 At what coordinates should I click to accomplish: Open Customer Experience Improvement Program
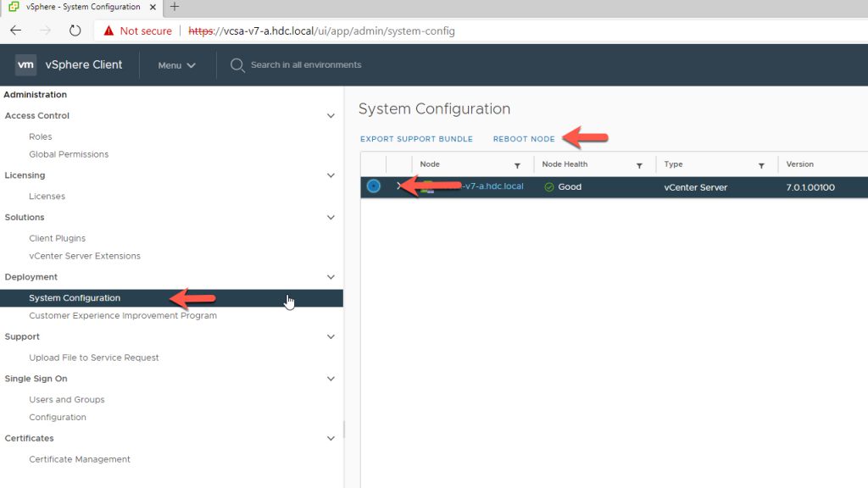pyautogui.click(x=123, y=316)
